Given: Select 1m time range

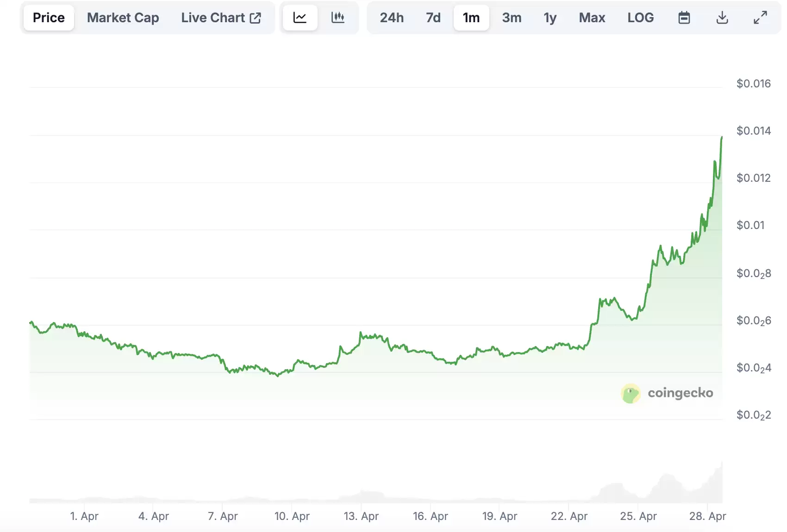Looking at the screenshot, I should click(x=471, y=18).
